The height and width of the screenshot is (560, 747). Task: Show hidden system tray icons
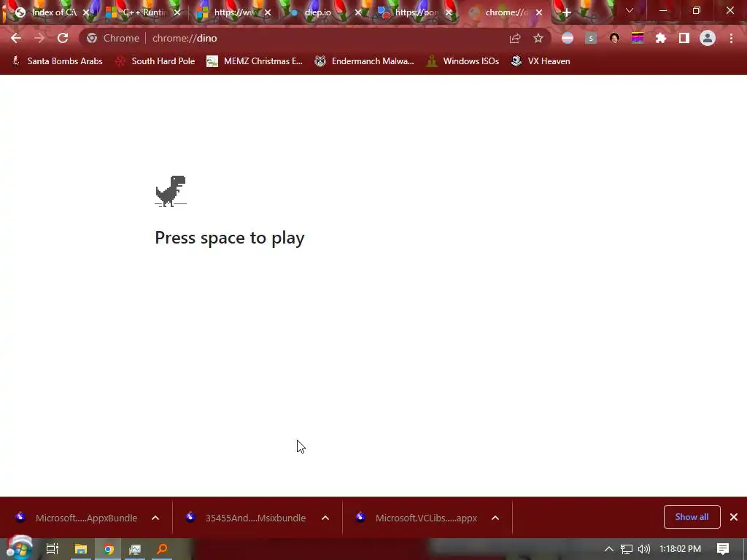pyautogui.click(x=609, y=549)
